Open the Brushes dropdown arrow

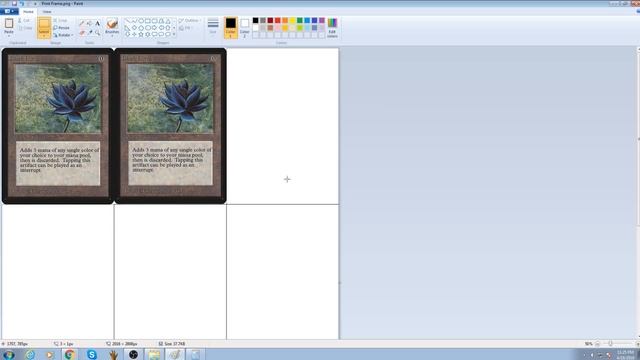pyautogui.click(x=112, y=35)
